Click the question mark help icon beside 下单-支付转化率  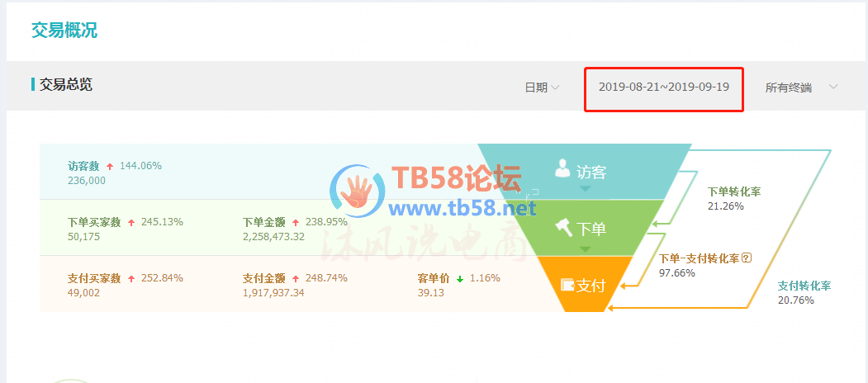coord(747,258)
